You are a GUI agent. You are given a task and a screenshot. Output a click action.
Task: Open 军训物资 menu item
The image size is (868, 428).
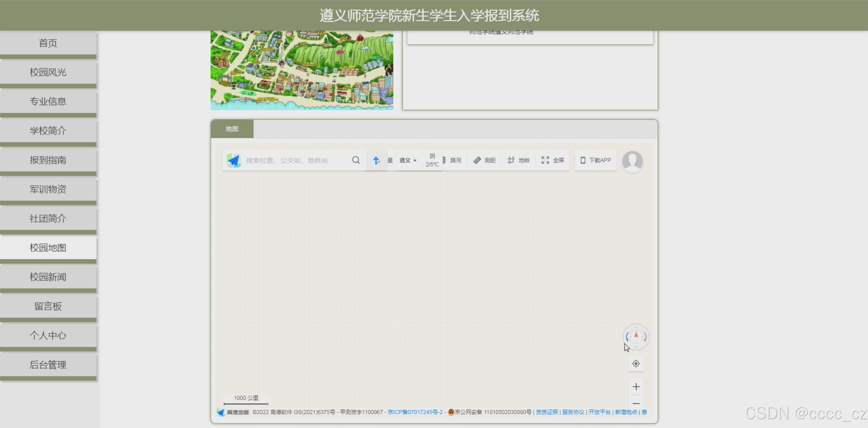tap(48, 189)
